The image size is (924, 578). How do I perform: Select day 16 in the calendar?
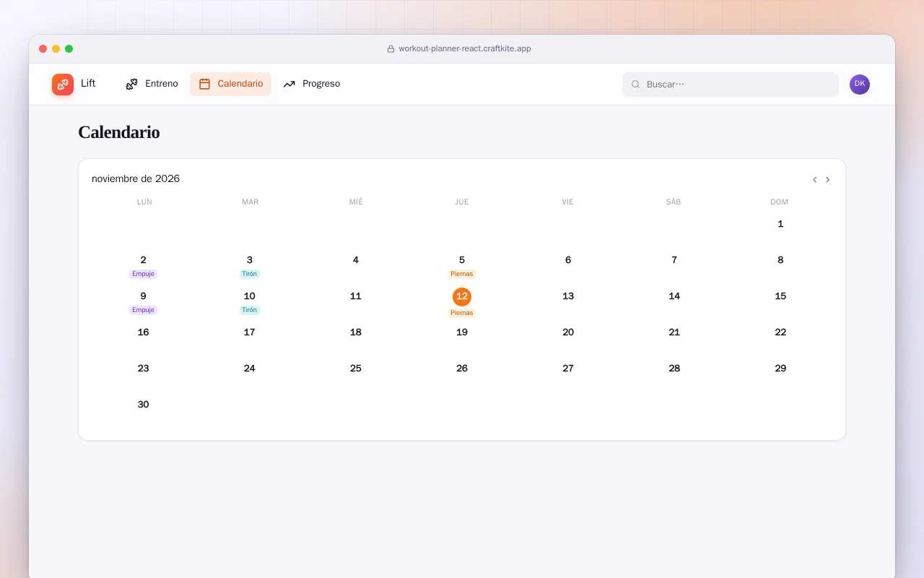(x=143, y=332)
